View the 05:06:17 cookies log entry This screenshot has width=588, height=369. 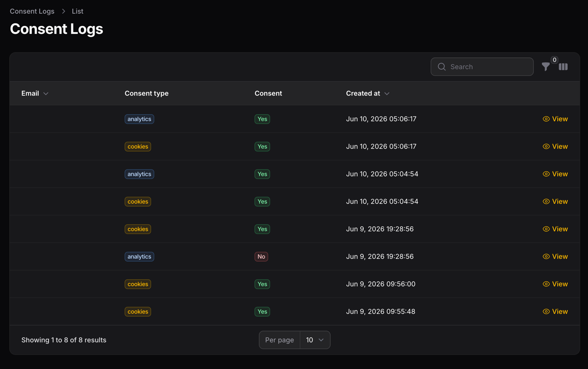pyautogui.click(x=555, y=146)
